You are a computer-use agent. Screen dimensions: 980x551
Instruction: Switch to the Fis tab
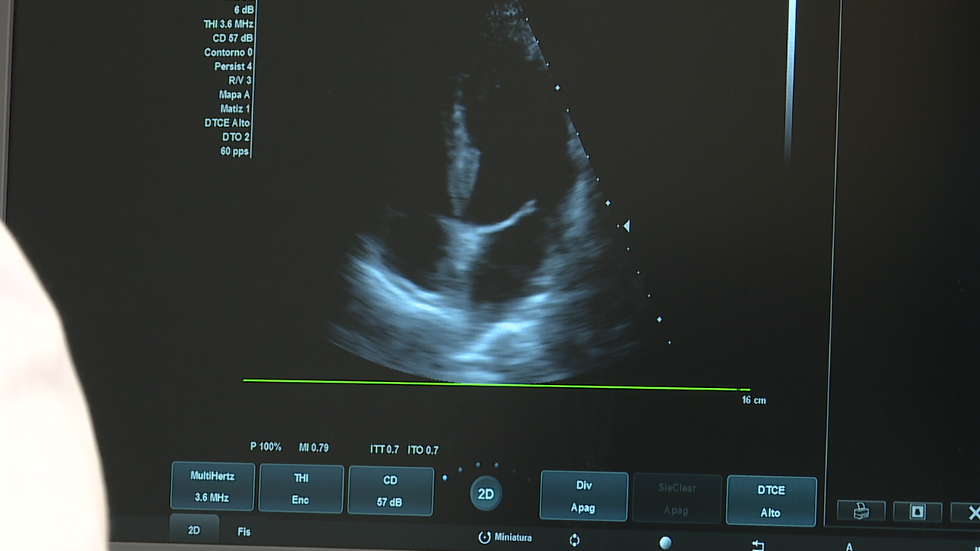(x=244, y=532)
